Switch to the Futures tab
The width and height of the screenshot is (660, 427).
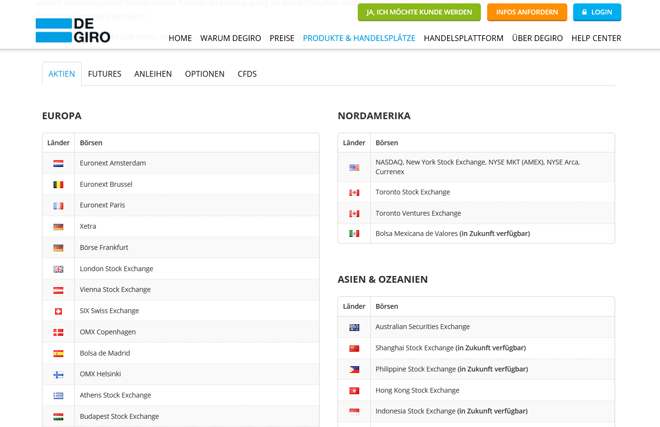click(x=104, y=74)
